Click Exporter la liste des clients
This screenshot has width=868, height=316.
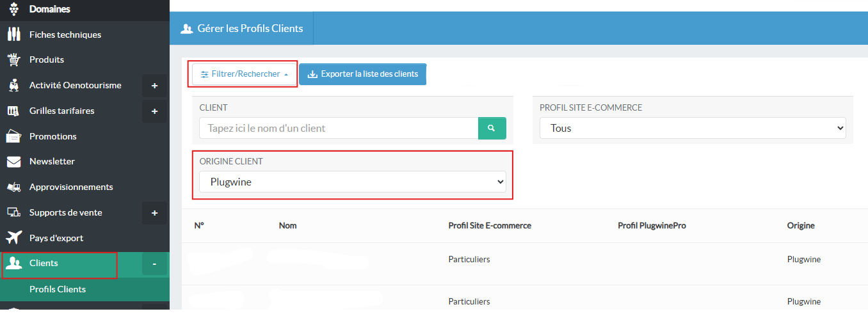click(362, 74)
